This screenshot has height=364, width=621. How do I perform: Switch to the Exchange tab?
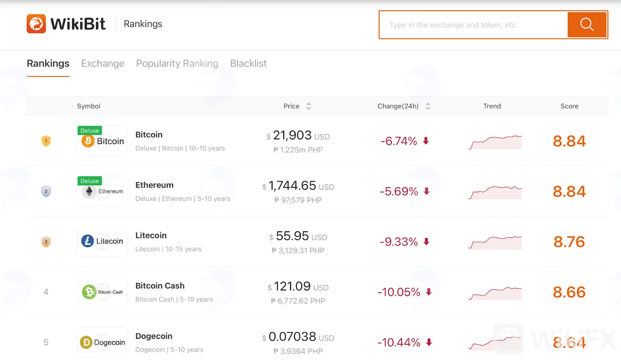pos(102,64)
